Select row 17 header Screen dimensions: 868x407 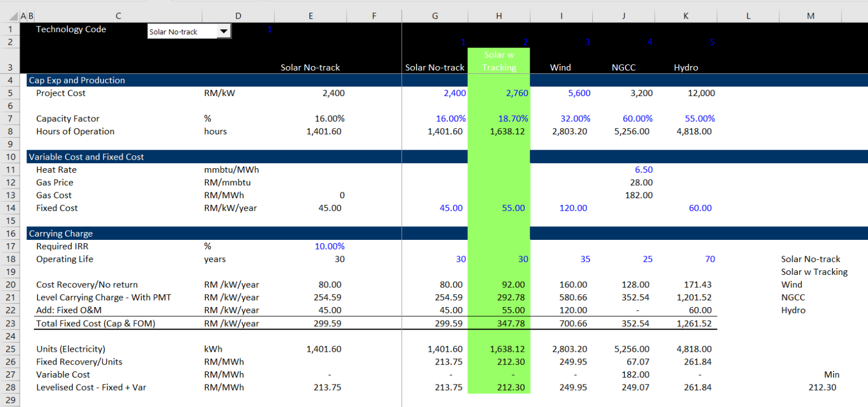tap(10, 247)
